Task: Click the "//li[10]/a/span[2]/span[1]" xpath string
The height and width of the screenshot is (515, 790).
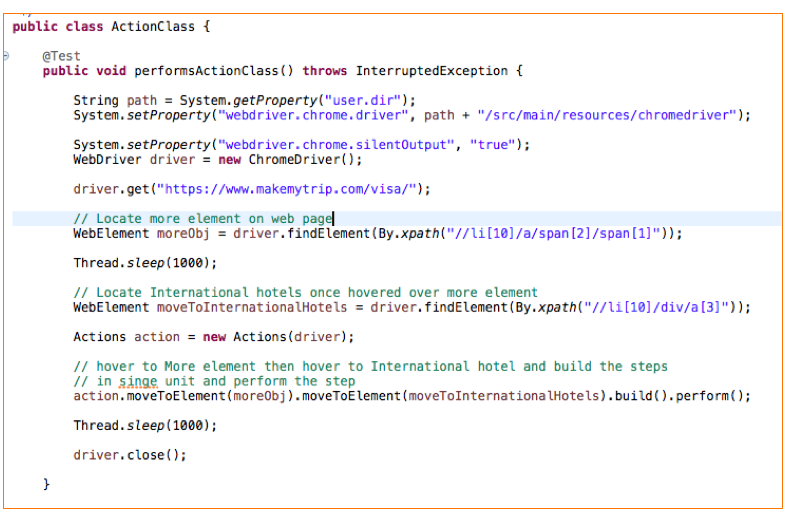Action: click(x=554, y=234)
